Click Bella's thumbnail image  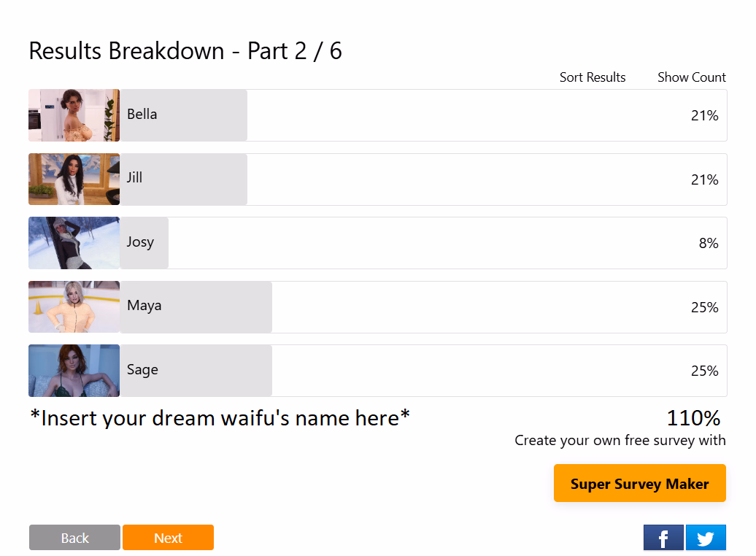click(74, 115)
